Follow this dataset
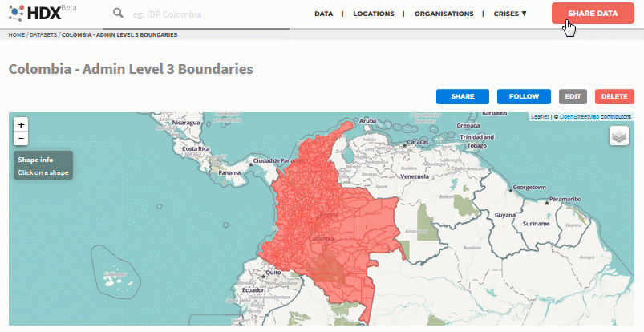The width and height of the screenshot is (644, 332). point(523,96)
